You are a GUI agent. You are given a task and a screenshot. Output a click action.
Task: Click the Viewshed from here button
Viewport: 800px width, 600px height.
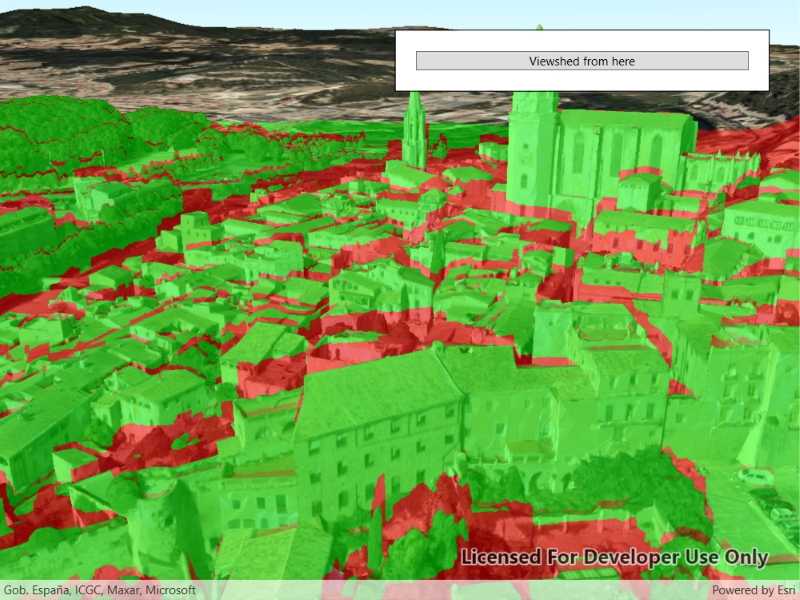pyautogui.click(x=583, y=60)
